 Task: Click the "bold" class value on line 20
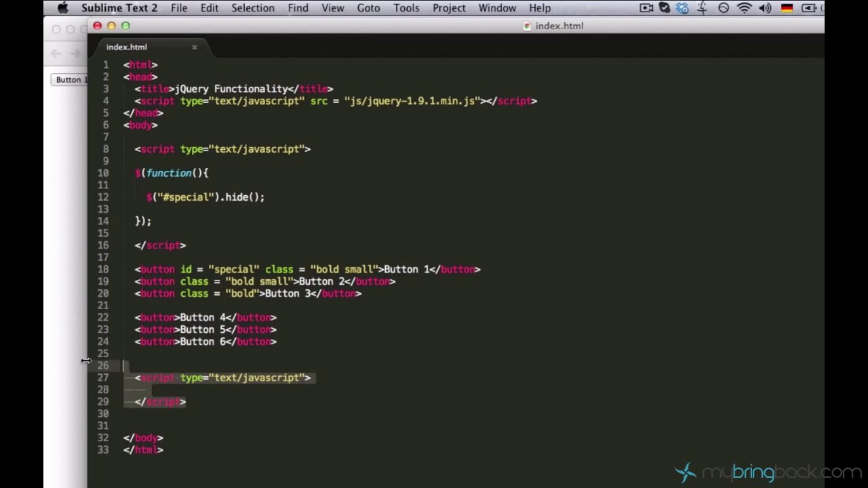(243, 293)
